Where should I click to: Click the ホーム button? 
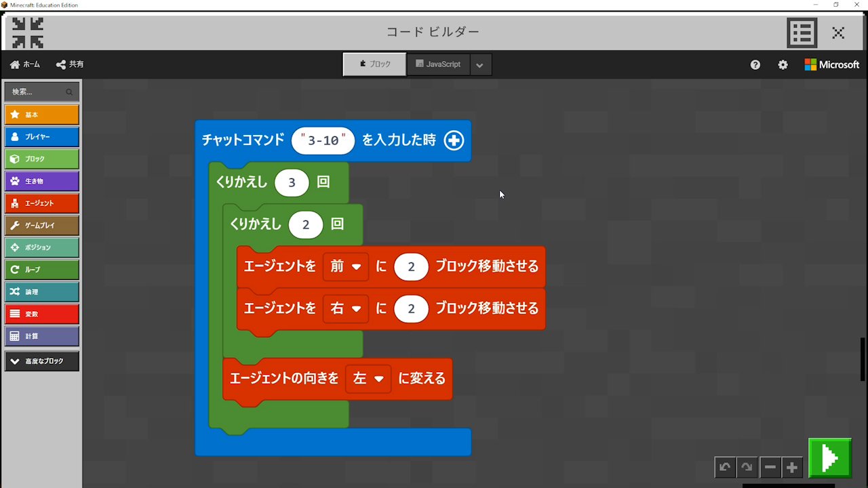[25, 64]
